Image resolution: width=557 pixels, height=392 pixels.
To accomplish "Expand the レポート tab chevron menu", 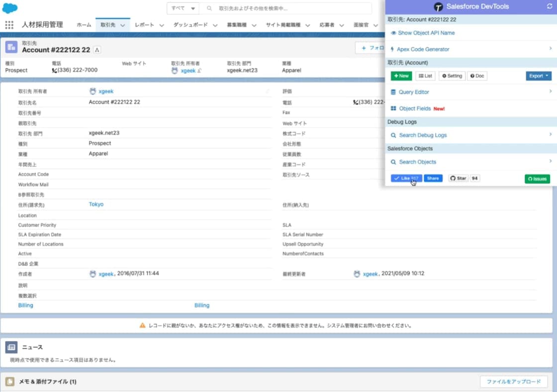I will click(x=162, y=25).
